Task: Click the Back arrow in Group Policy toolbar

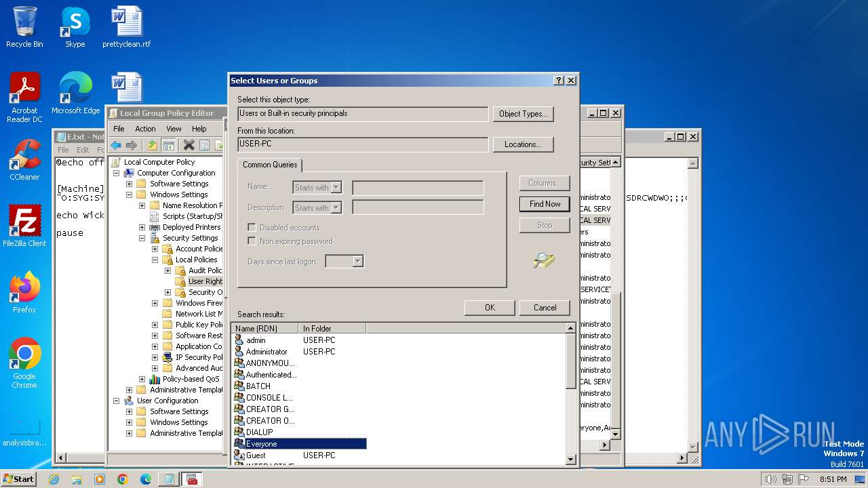Action: 116,145
